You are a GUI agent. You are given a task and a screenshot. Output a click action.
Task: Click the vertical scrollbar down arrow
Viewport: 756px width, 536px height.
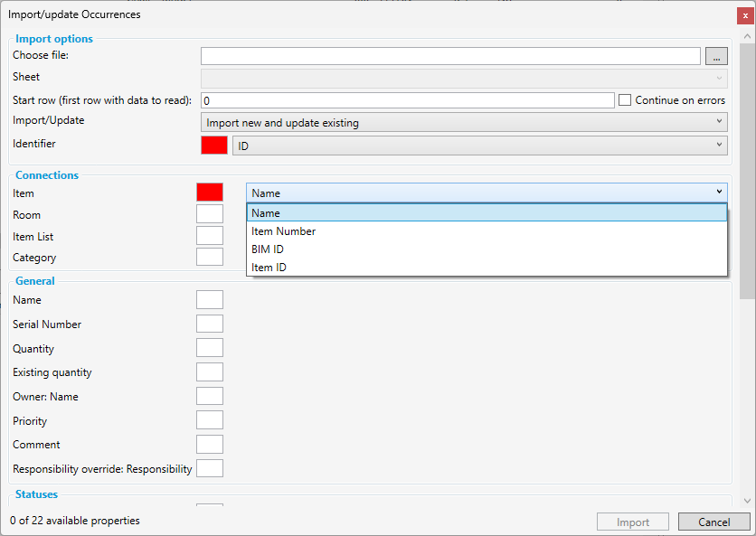[747, 501]
